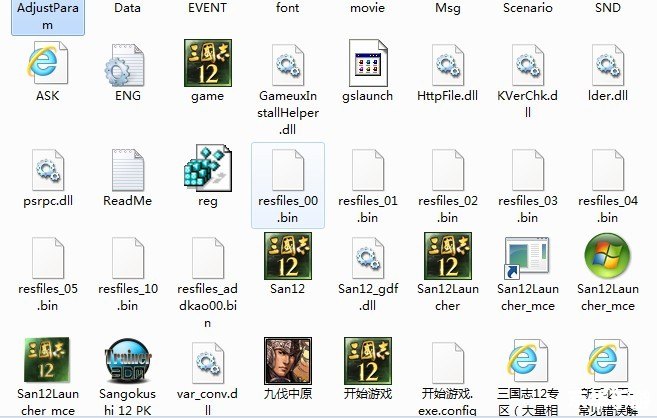This screenshot has width=657, height=418.
Task: Select the Msg folder label
Action: pos(448,8)
